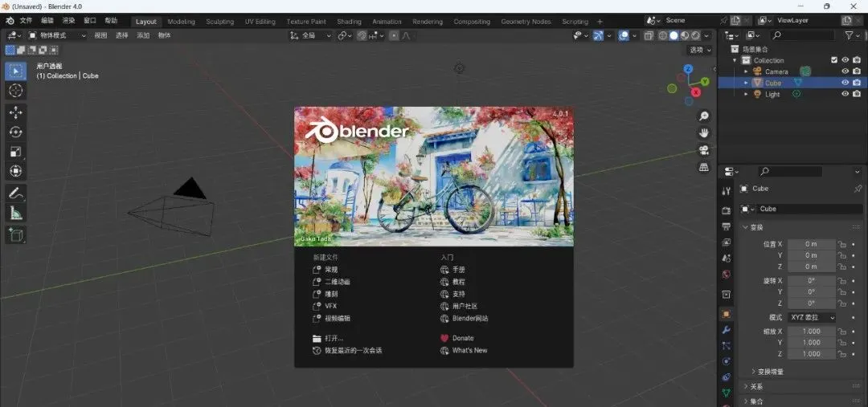Select the Transform tool
868x407 pixels.
tap(15, 171)
